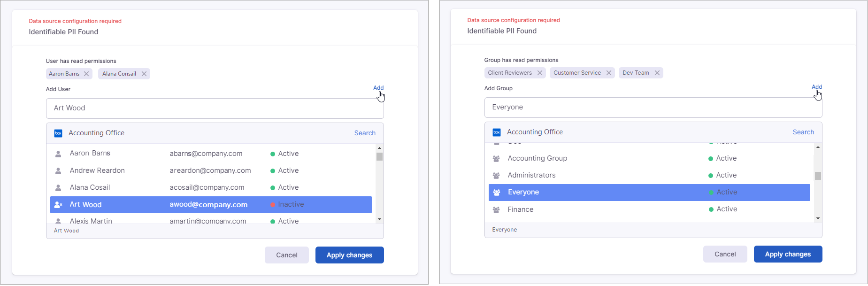Screen dimensions: 868x286
Task: Click the Box icon in the group panel
Action: [497, 132]
